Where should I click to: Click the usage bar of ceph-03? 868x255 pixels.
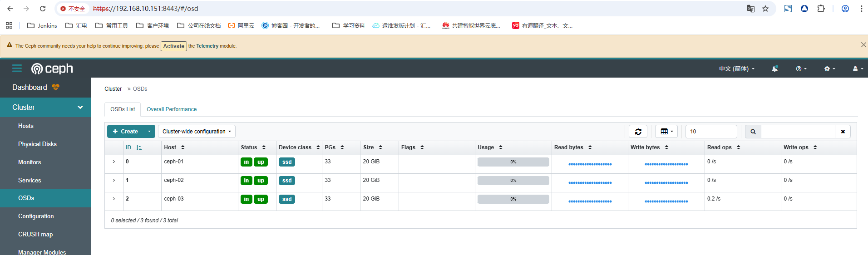click(513, 199)
